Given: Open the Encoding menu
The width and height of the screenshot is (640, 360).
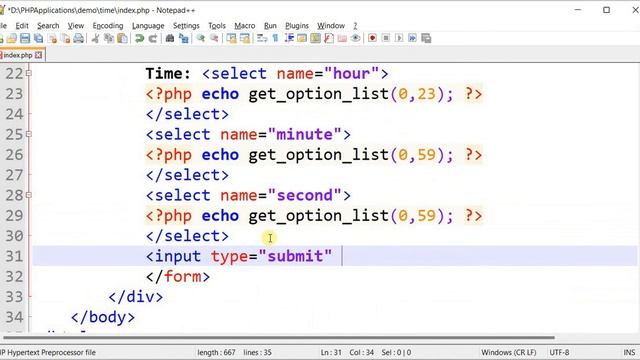Looking at the screenshot, I should [x=108, y=26].
